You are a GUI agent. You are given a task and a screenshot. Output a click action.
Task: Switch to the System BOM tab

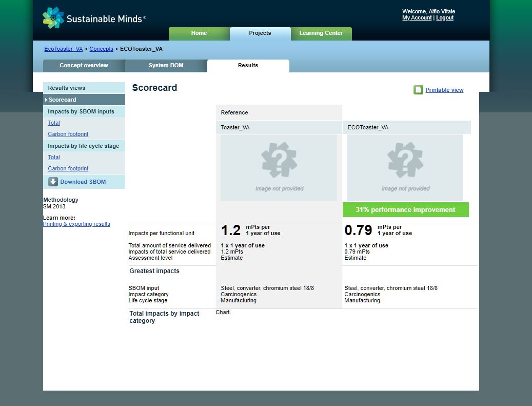click(x=166, y=66)
